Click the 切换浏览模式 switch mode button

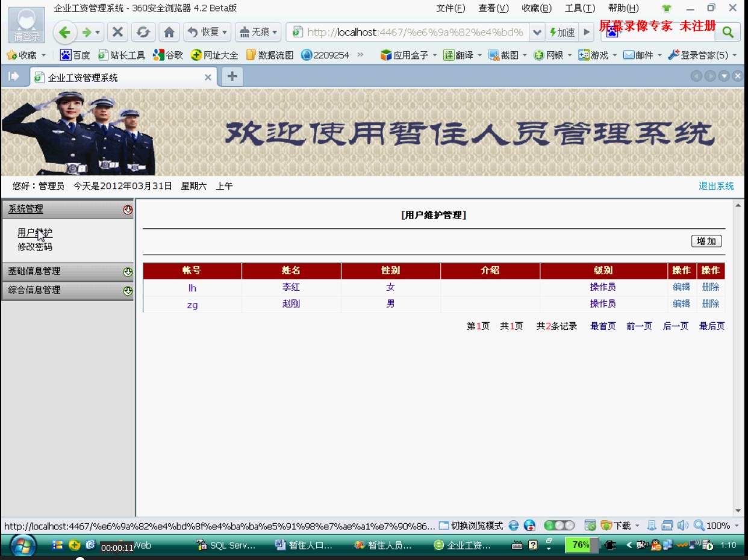pos(471,526)
